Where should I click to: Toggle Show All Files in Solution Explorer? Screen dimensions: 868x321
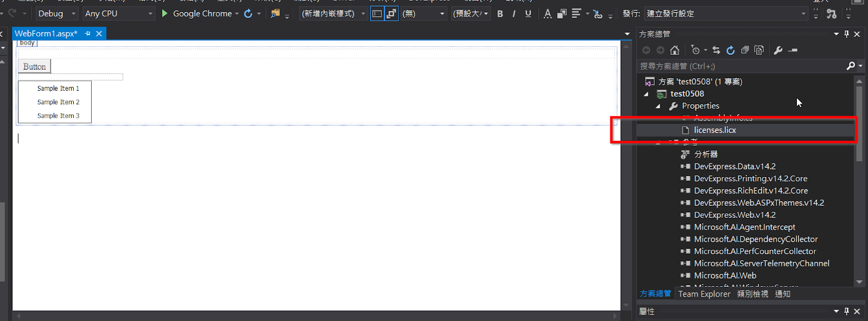(759, 50)
